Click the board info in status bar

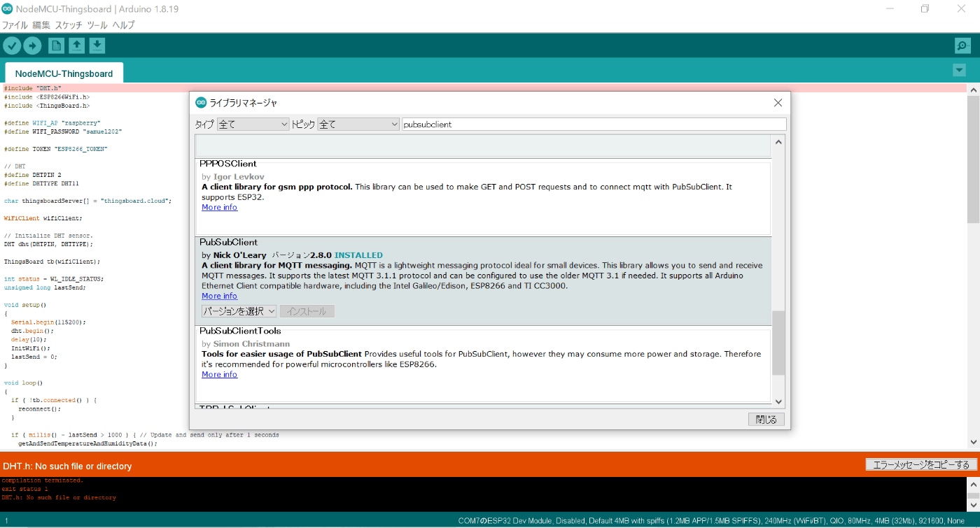click(712, 520)
